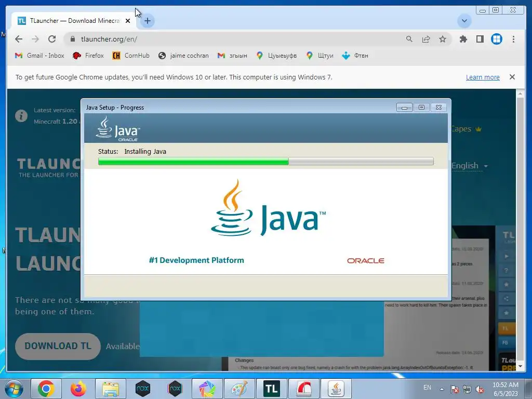
Task: Click volume muted tray icon
Action: click(x=480, y=389)
